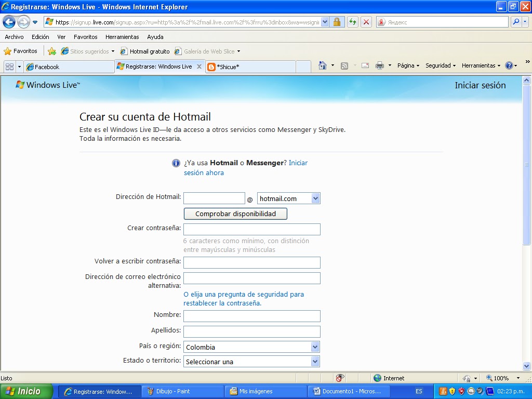The image size is (532, 399).
Task: Click the Home page icon
Action: pos(322,65)
